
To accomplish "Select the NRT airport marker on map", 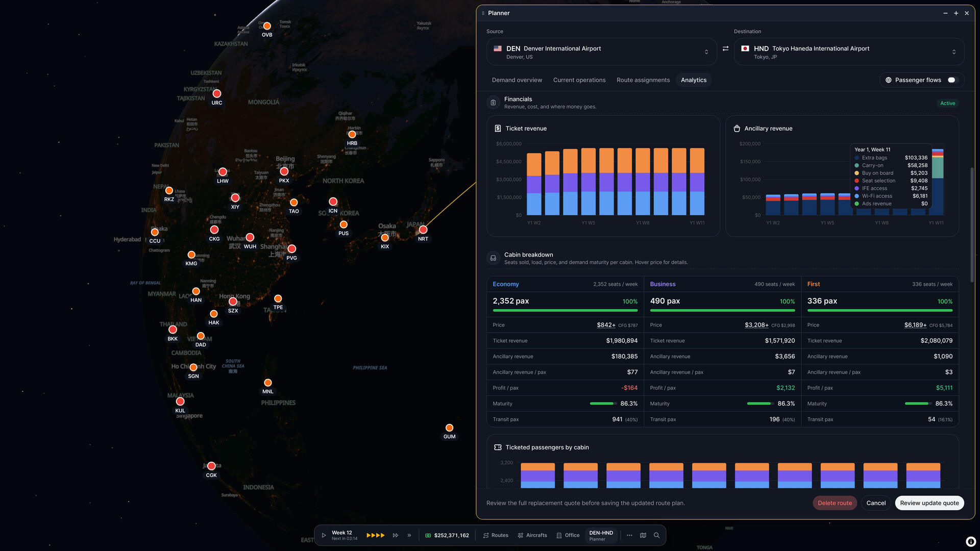I will (x=423, y=230).
